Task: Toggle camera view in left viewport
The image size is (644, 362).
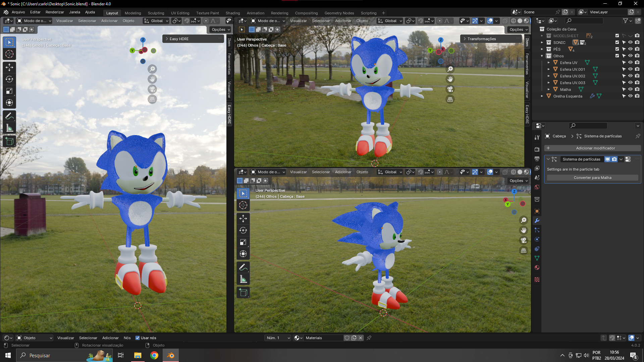Action: click(x=152, y=89)
